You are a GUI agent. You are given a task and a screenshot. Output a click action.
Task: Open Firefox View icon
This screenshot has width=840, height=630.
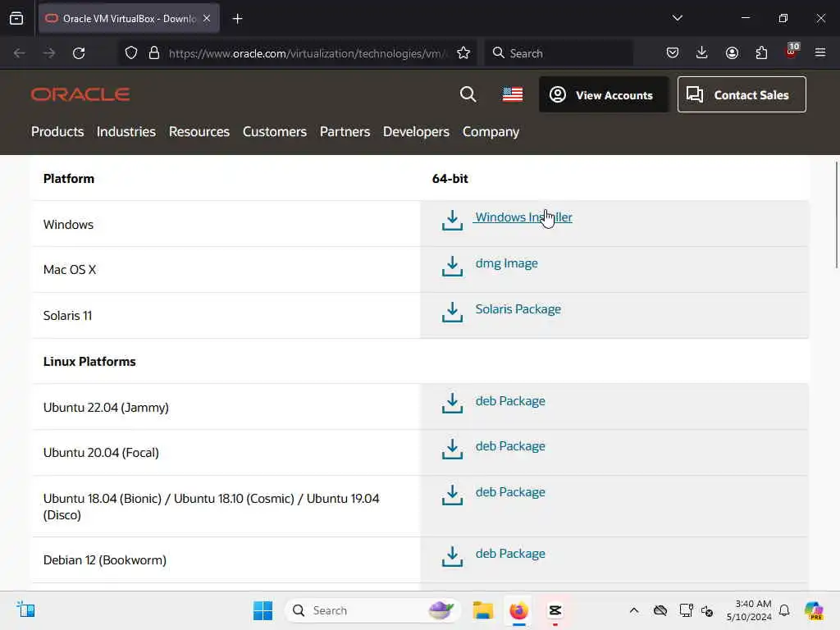(x=16, y=19)
